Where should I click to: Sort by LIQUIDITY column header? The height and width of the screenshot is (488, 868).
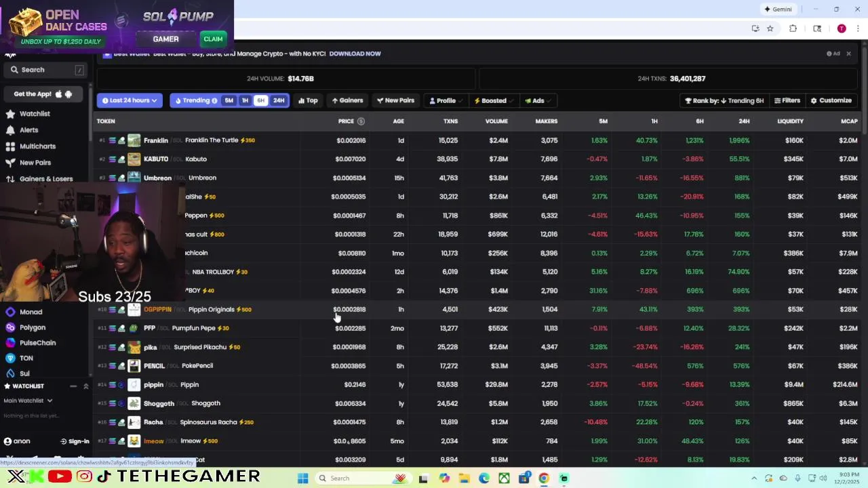pos(790,121)
